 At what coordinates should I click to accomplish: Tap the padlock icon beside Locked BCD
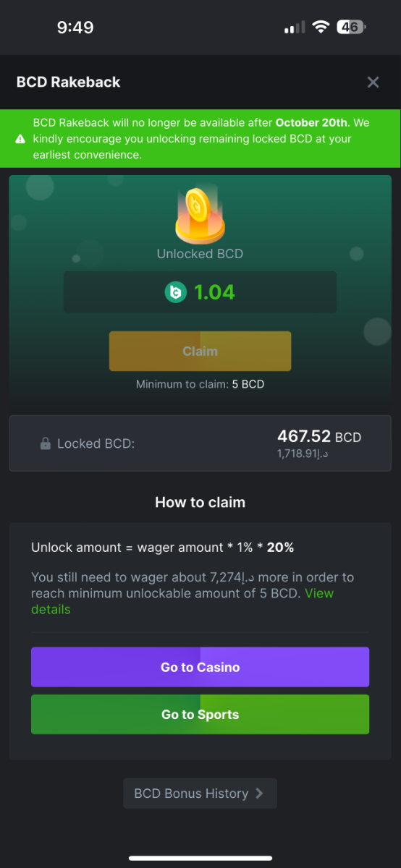pos(45,444)
